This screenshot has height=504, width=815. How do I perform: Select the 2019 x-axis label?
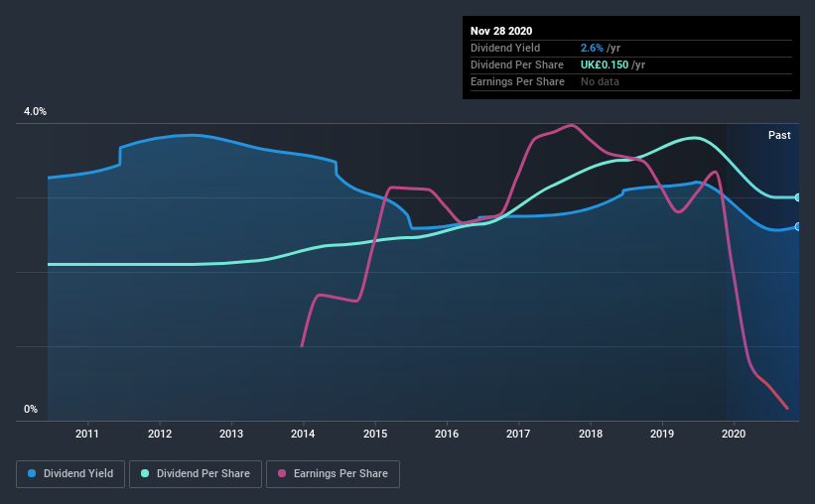coord(662,434)
